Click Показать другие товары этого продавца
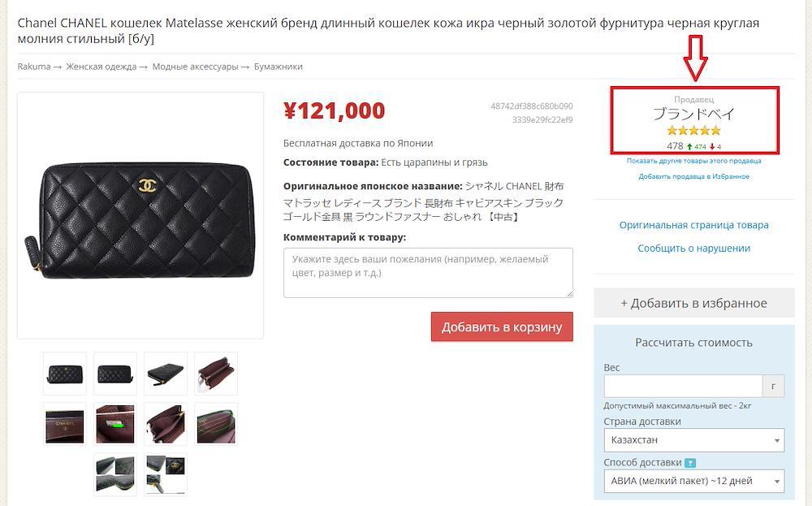Image resolution: width=812 pixels, height=506 pixels. (x=694, y=161)
